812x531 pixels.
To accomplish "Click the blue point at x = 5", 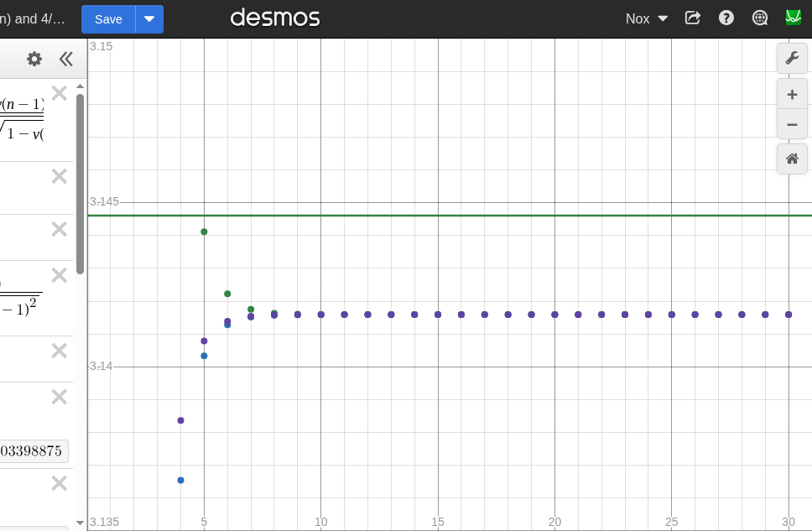I will point(204,356).
